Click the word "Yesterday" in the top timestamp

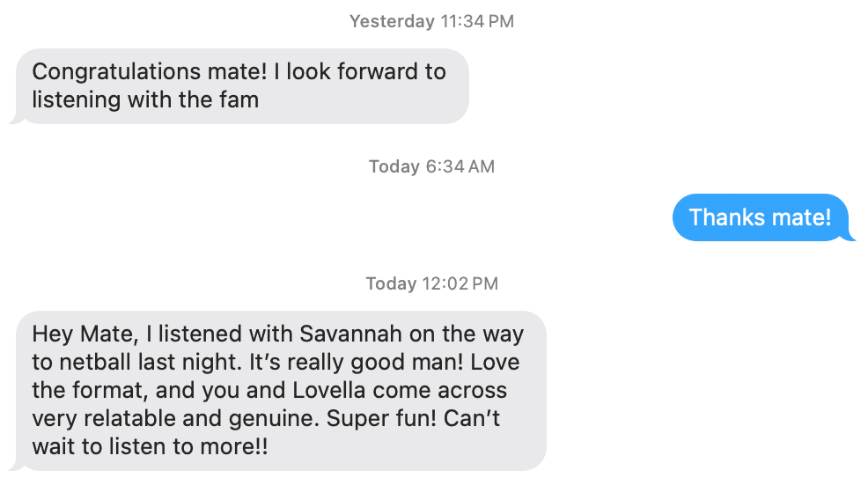(x=392, y=21)
